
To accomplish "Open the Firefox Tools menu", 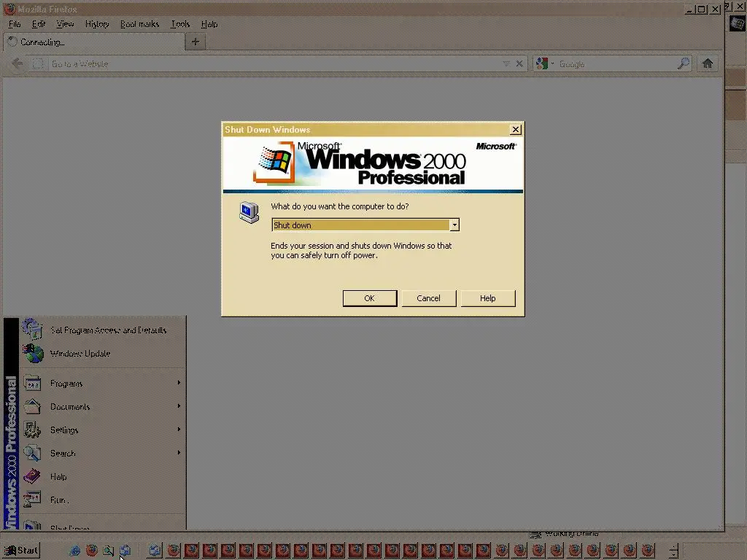I will coord(180,24).
